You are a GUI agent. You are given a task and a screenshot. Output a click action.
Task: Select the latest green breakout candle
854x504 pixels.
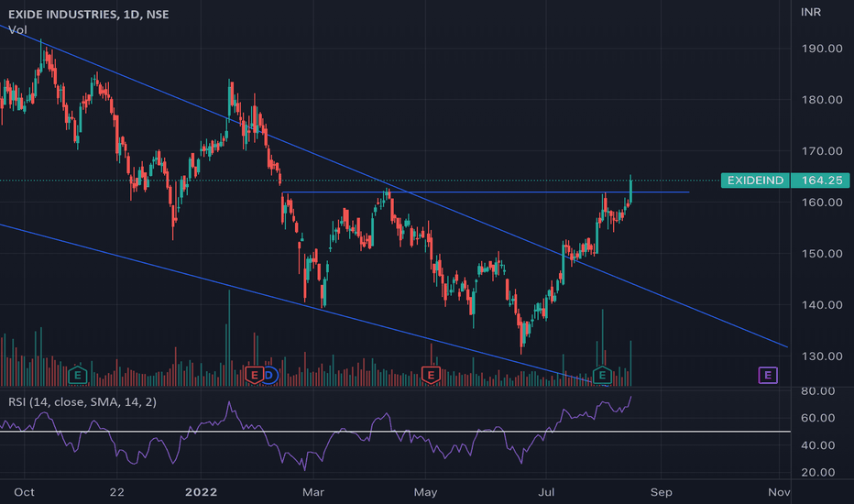(630, 190)
